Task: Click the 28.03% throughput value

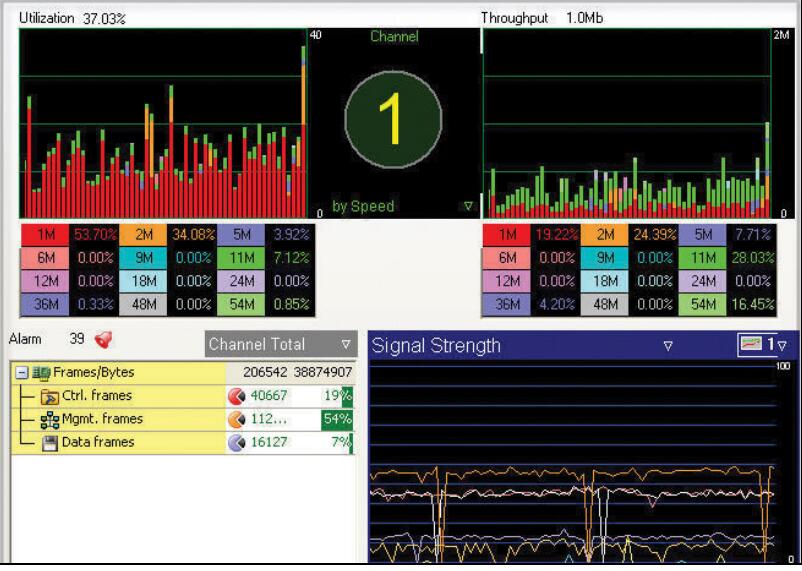Action: coord(753,258)
